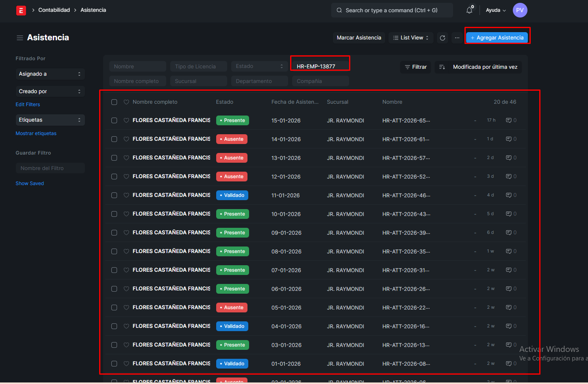This screenshot has height=384, width=588.
Task: Click the sort direction icon beside Modificada
Action: click(442, 67)
